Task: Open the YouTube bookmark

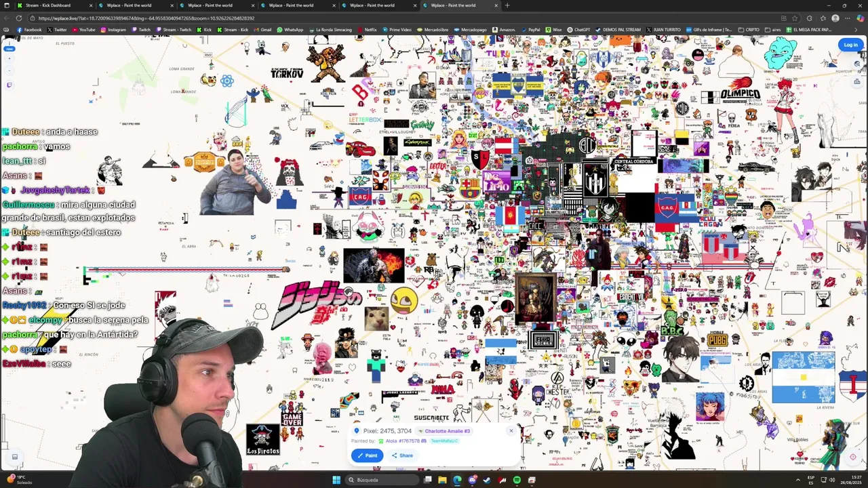Action: 84,30
